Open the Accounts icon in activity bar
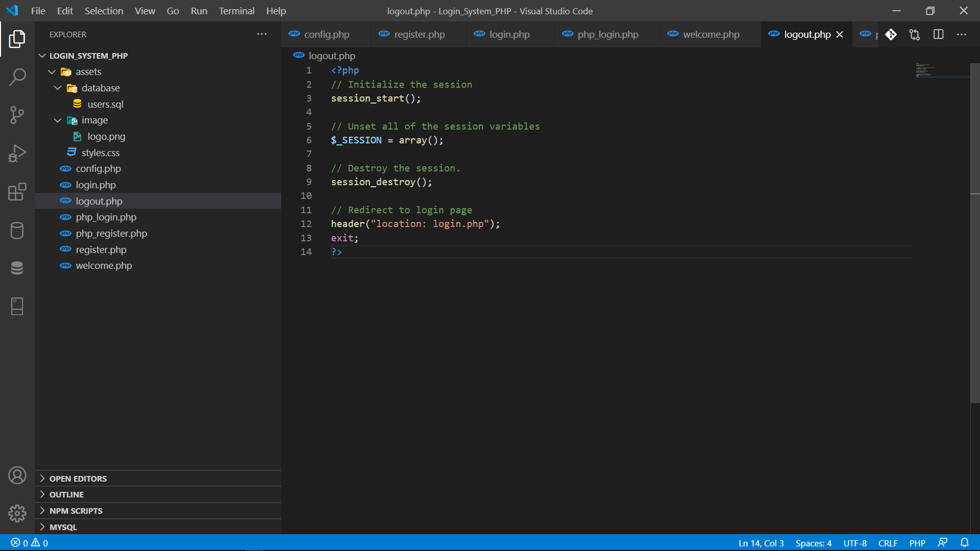 [17, 475]
